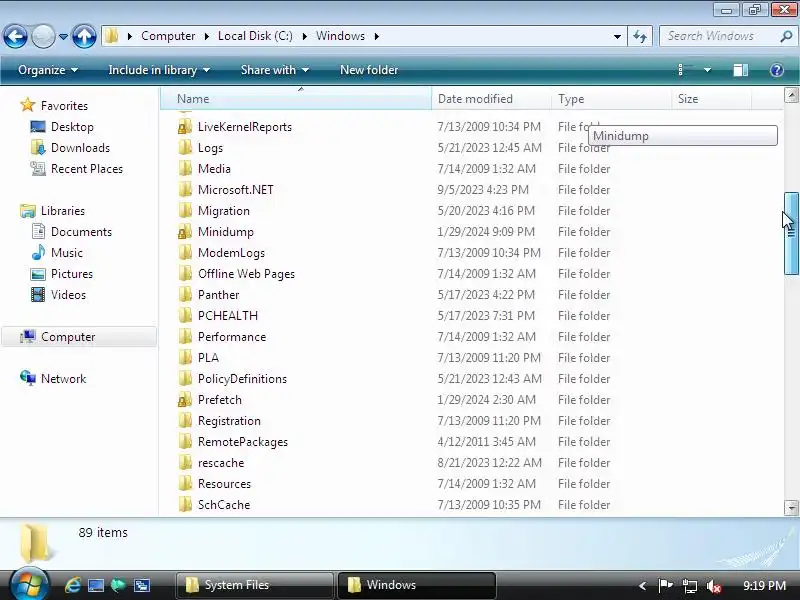Click Local Disk (C:) breadcrumb
The image size is (800, 600).
(x=255, y=36)
